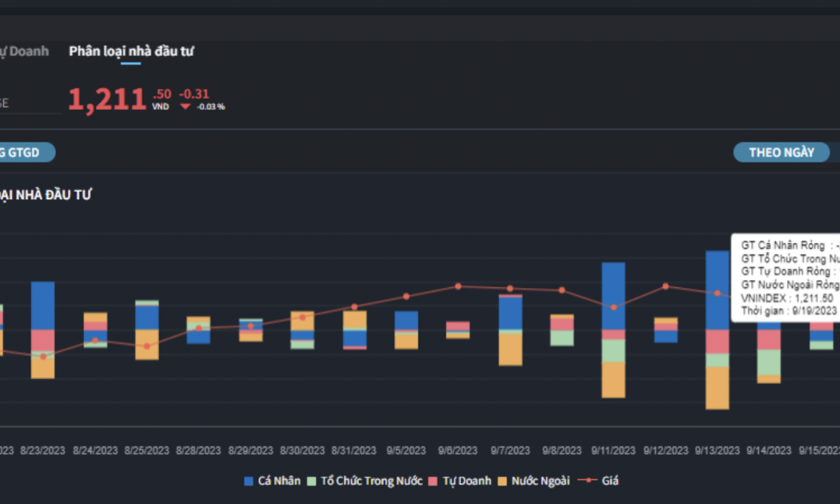The height and width of the screenshot is (504, 840).
Task: Click the green Tổ Chức bar for 9/14/2023
Action: 769,362
